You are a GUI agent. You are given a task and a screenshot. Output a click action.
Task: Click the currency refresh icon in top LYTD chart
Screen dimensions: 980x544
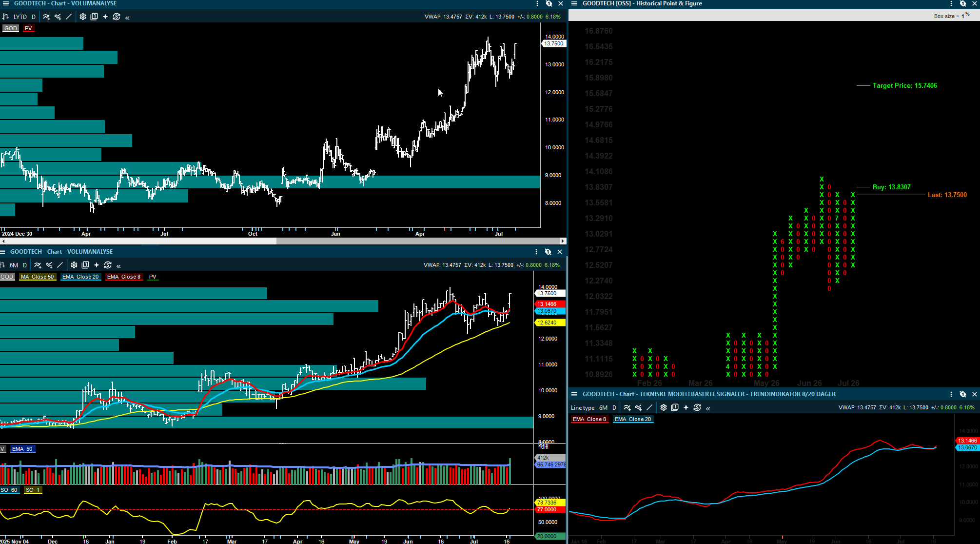click(117, 17)
